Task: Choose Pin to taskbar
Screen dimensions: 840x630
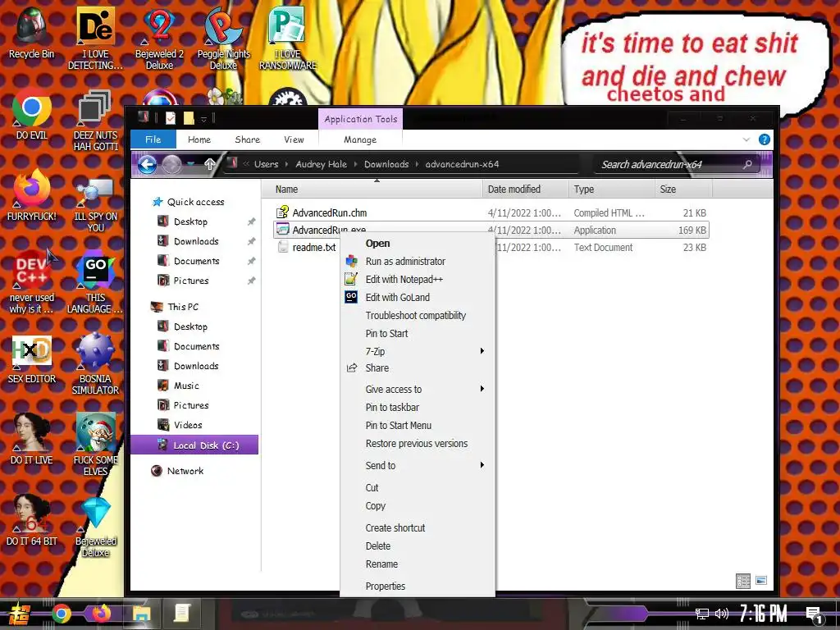Action: 418,407
